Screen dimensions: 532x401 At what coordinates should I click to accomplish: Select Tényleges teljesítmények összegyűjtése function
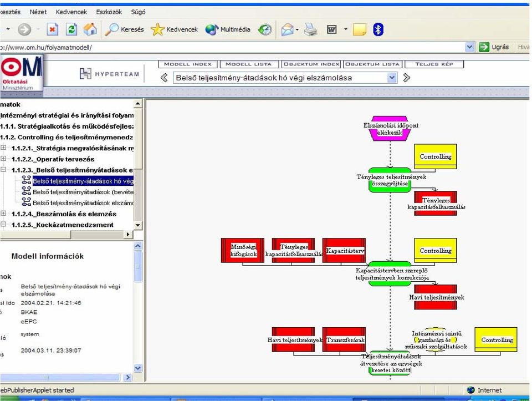tap(390, 180)
